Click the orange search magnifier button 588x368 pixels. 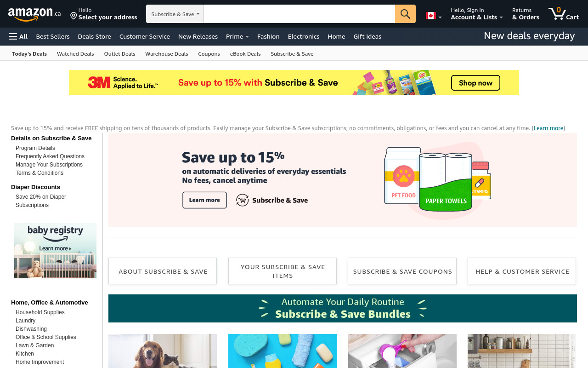pyautogui.click(x=405, y=14)
